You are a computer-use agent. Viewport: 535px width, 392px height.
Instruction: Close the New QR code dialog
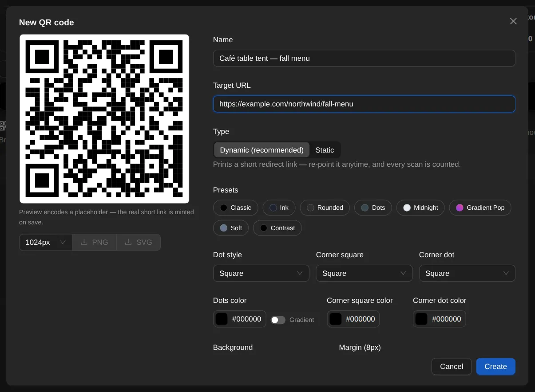click(x=513, y=21)
